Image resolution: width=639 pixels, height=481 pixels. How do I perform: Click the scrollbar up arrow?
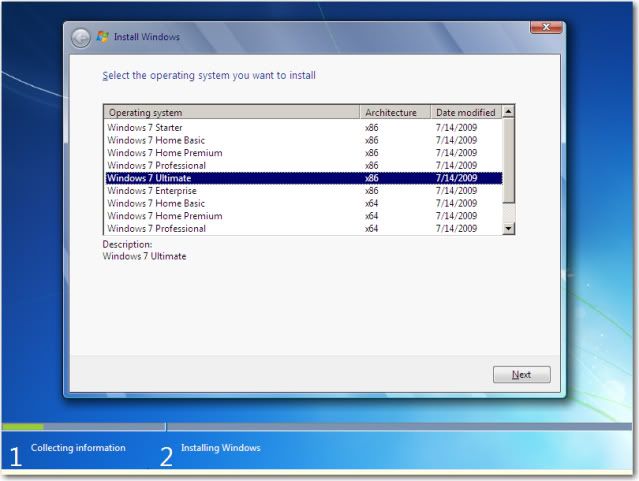[x=508, y=112]
